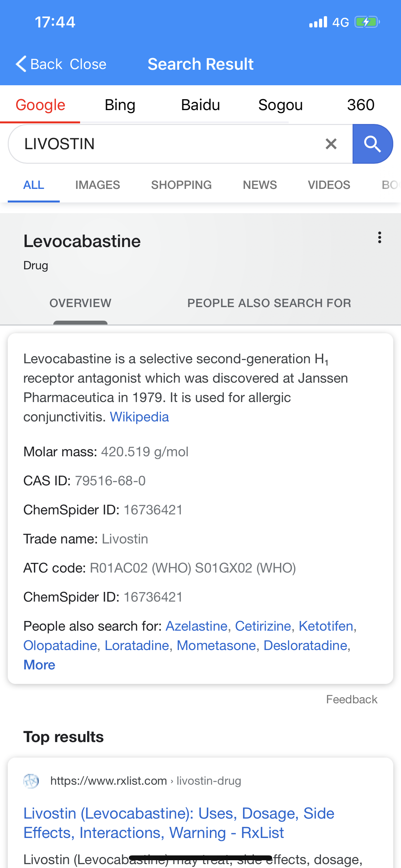The width and height of the screenshot is (401, 868).
Task: Tap the Close button in header
Action: pyautogui.click(x=88, y=64)
